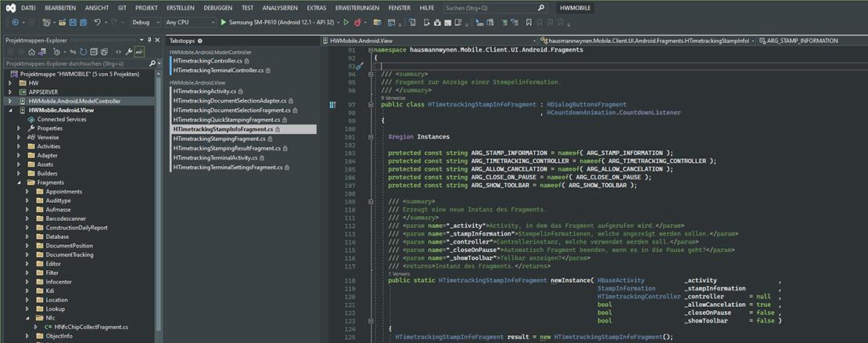Click the HNfcChipCollectFragment.cs C# file icon

pos(48,327)
